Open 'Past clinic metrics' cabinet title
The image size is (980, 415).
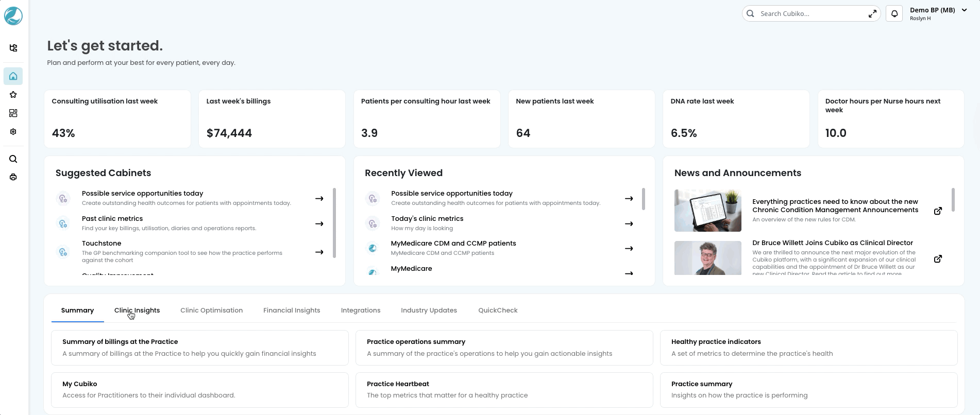(x=112, y=219)
